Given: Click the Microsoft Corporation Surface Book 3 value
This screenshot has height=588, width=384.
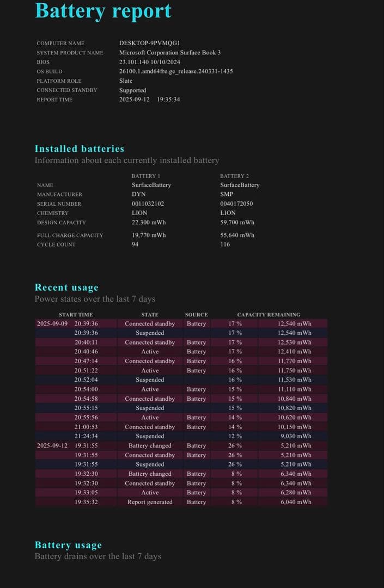Looking at the screenshot, I should [x=170, y=53].
